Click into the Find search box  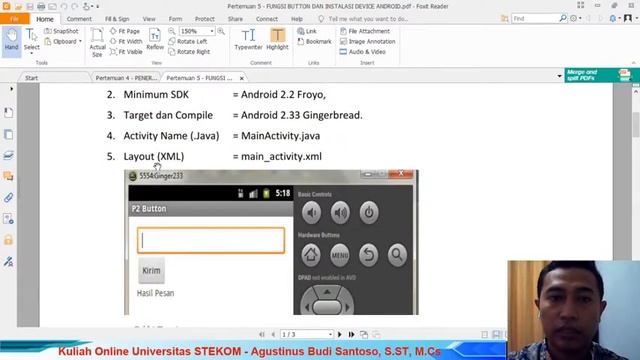tap(535, 18)
